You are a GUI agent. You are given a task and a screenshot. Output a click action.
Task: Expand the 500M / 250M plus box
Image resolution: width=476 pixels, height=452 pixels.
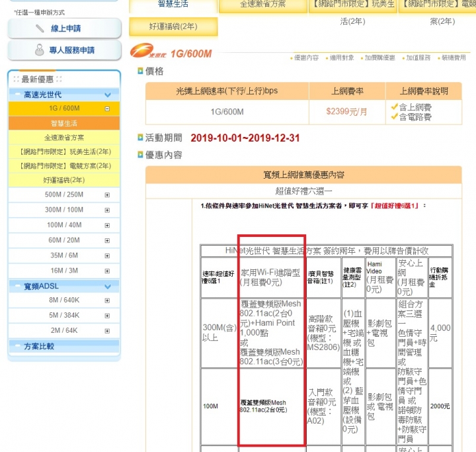click(x=107, y=195)
